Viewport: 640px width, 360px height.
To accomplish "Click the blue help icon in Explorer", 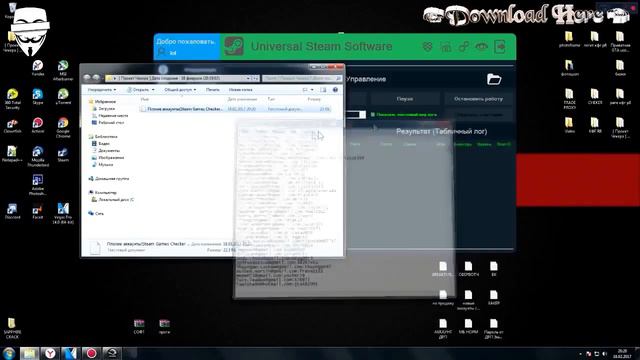I will click(335, 89).
